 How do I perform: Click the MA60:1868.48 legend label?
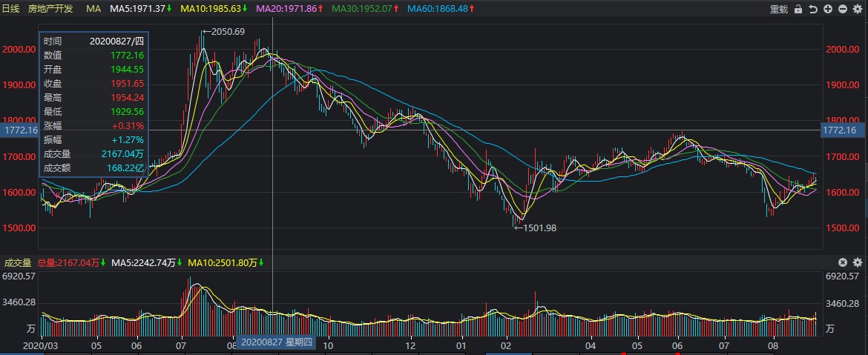point(438,9)
